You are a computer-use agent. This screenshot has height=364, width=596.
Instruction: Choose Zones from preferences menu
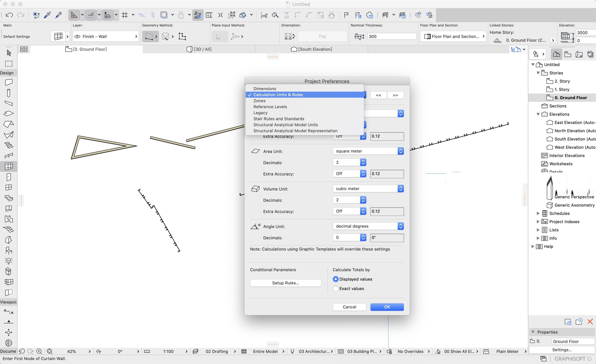(x=305, y=101)
